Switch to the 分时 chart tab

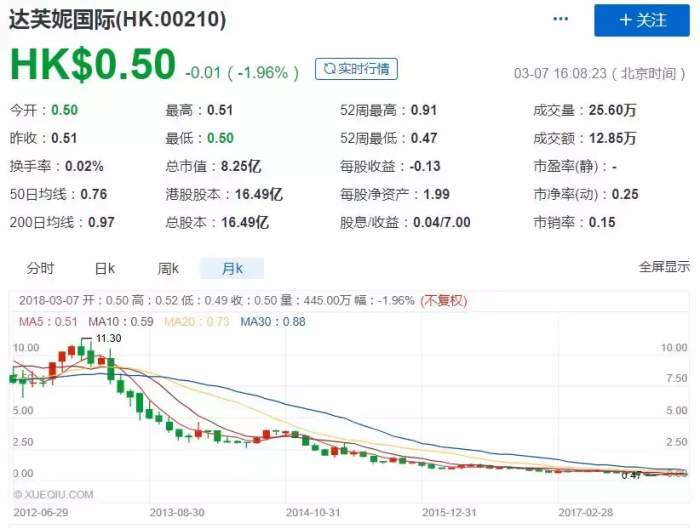pos(40,268)
